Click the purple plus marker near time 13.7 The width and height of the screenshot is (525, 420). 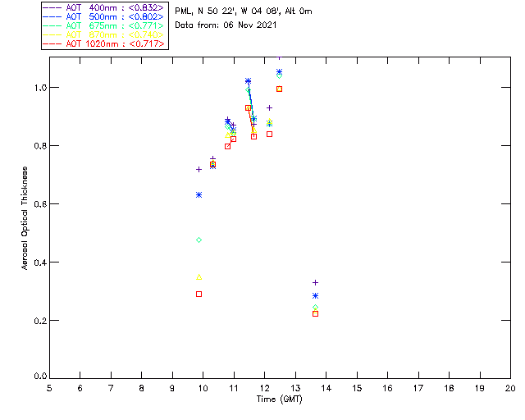315,283
